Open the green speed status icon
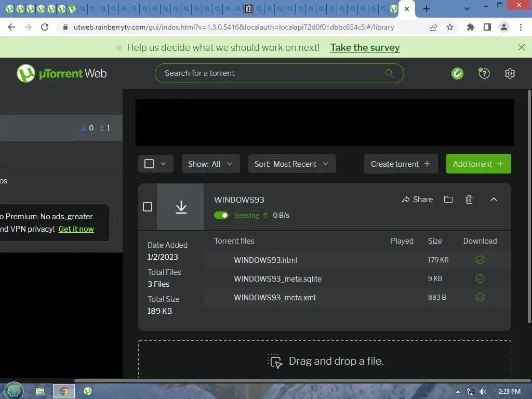This screenshot has height=399, width=532. [457, 73]
